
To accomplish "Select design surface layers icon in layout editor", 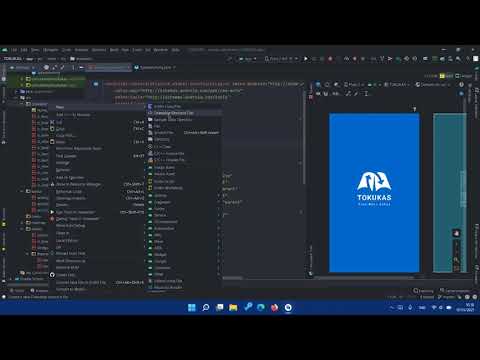I will (318, 85).
